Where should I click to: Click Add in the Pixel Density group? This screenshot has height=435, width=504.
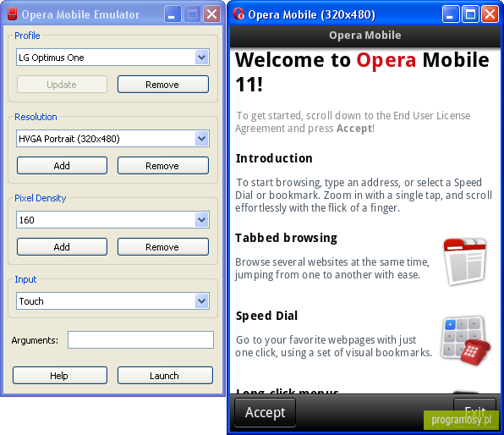tap(62, 247)
